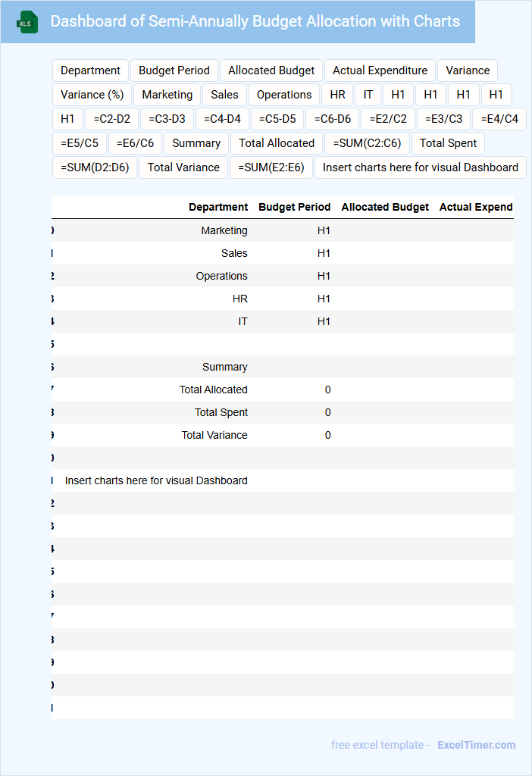Click the Operations tag
Screen dimensions: 532x776
click(x=284, y=95)
